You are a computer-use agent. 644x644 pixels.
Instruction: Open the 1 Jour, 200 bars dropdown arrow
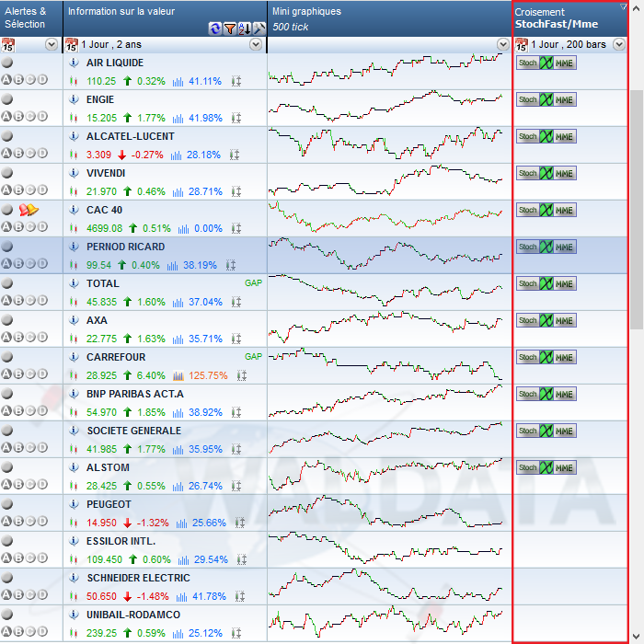click(x=619, y=44)
